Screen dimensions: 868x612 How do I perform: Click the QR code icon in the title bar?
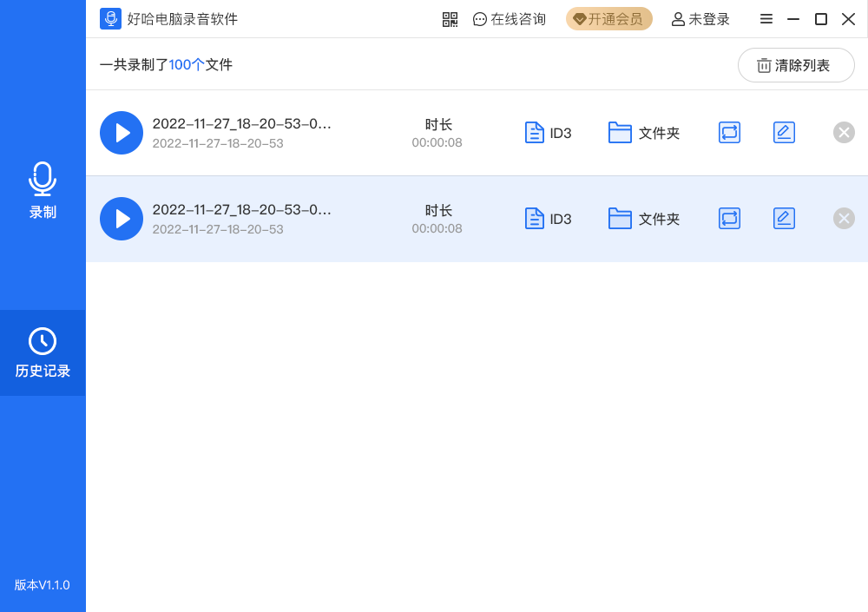(450, 18)
